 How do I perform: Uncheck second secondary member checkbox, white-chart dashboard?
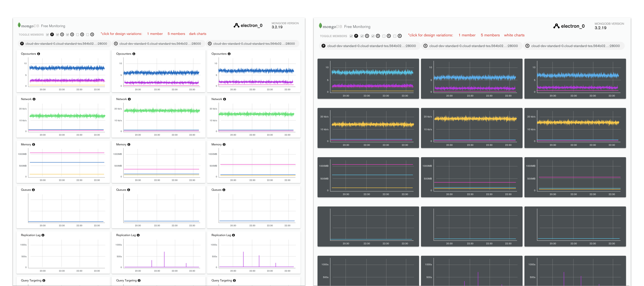tap(68, 35)
